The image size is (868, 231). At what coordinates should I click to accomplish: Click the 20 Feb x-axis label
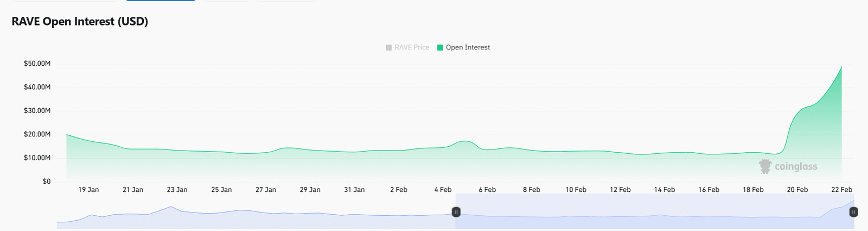[797, 190]
